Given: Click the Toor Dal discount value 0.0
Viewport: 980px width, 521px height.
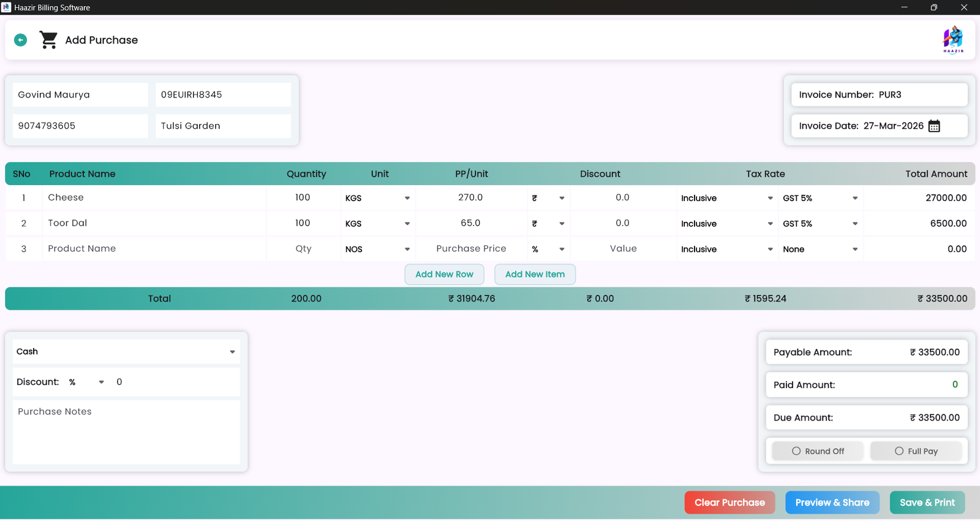Looking at the screenshot, I should click(623, 223).
